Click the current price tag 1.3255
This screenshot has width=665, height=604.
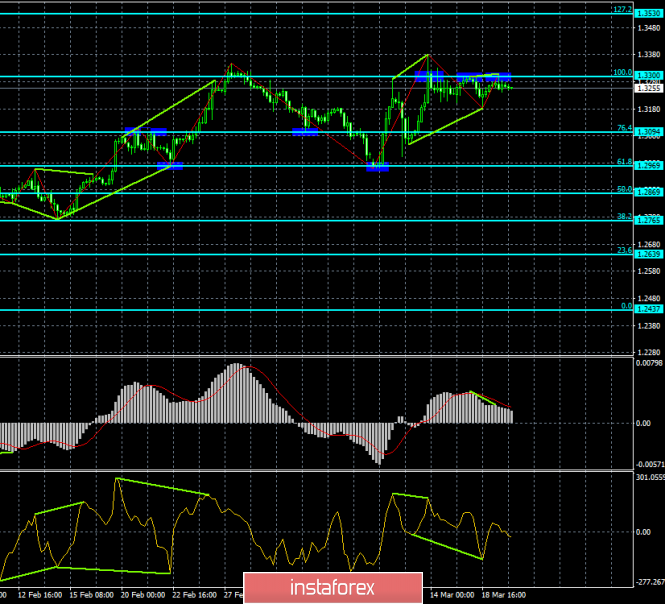(x=649, y=88)
